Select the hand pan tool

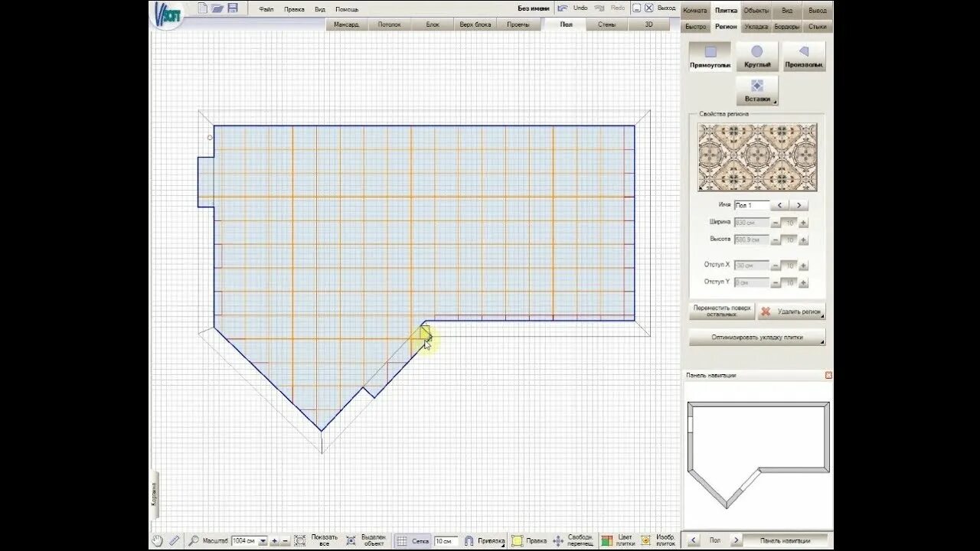pos(157,540)
